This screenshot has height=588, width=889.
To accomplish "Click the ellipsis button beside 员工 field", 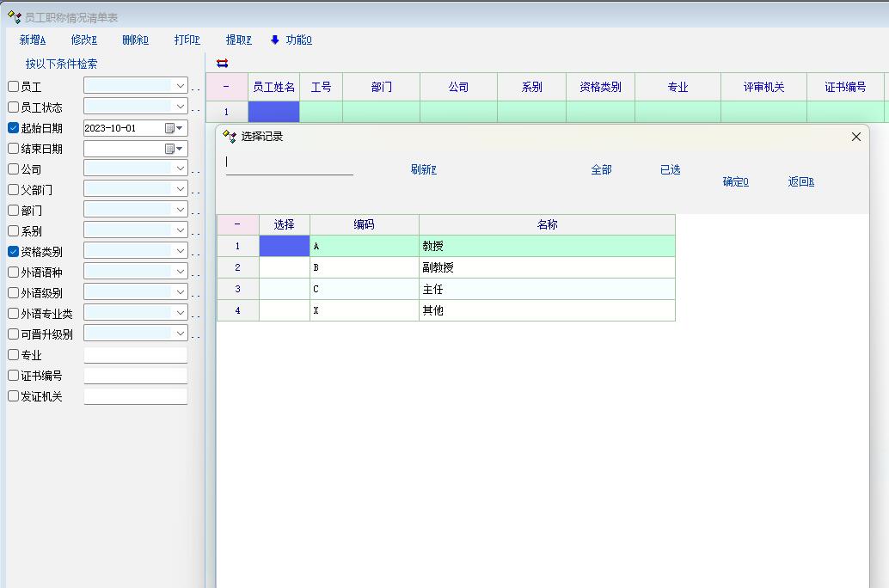I will (195, 87).
